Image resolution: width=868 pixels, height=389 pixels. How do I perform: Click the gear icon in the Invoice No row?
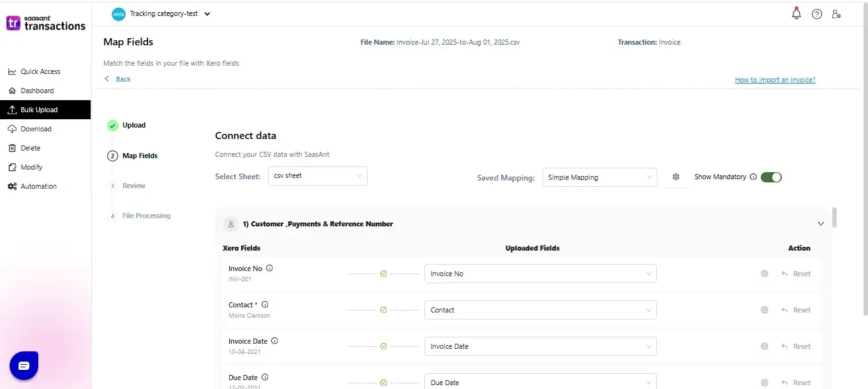[x=764, y=273]
